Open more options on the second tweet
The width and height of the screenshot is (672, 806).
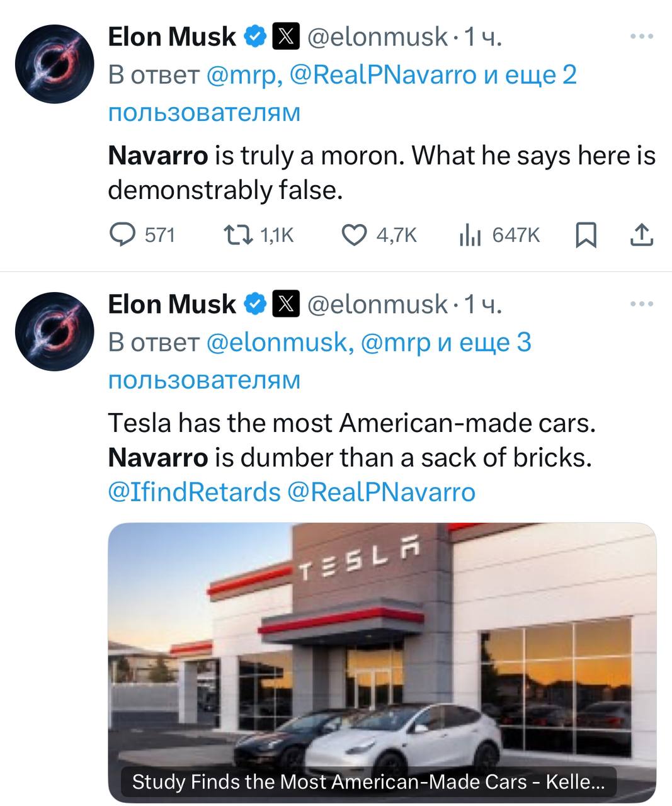(642, 305)
